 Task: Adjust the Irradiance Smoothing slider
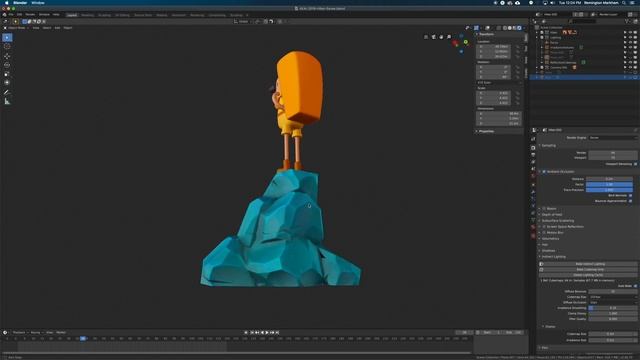point(612,308)
